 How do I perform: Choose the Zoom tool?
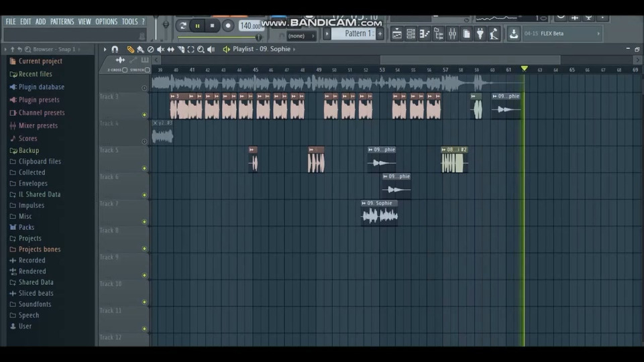point(201,49)
